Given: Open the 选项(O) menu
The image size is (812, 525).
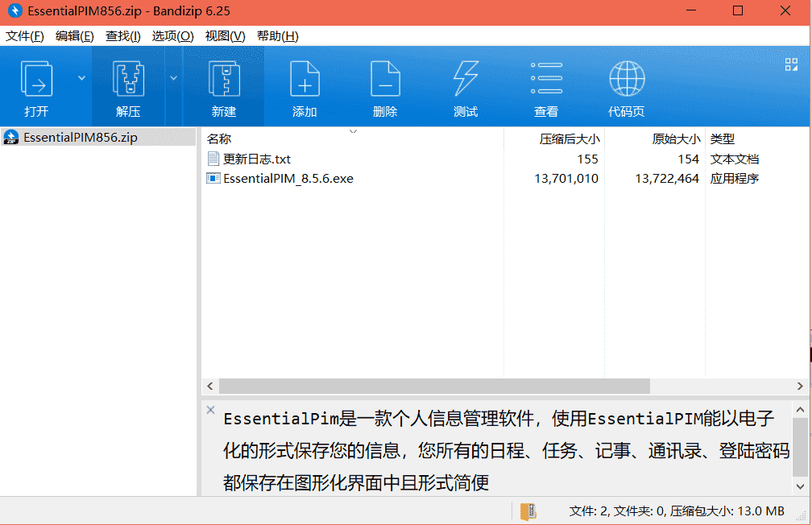Looking at the screenshot, I should coord(172,36).
